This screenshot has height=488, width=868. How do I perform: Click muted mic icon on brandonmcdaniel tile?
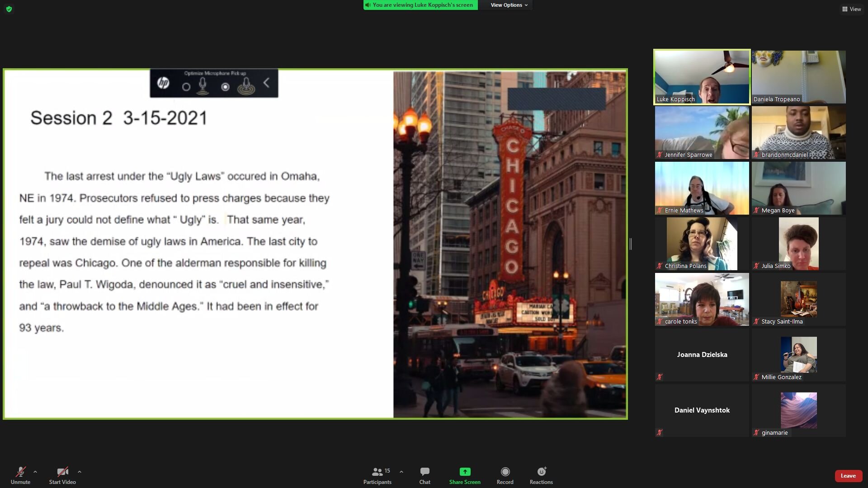(756, 155)
